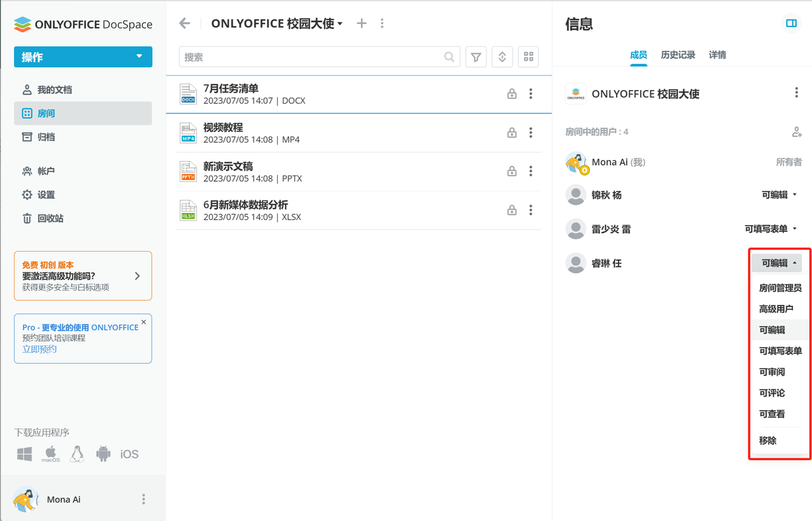Toggle the info panel icon at top right
This screenshot has height=521, width=812.
coord(791,23)
